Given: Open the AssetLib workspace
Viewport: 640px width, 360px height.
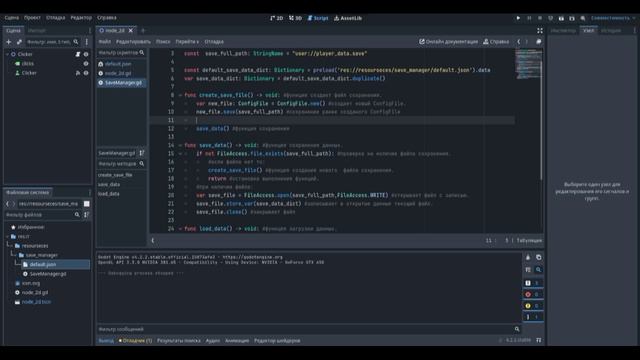Looking at the screenshot, I should [x=348, y=18].
